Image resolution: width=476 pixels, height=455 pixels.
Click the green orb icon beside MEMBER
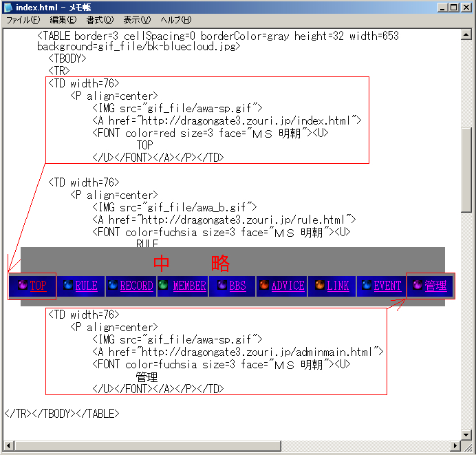click(x=163, y=285)
